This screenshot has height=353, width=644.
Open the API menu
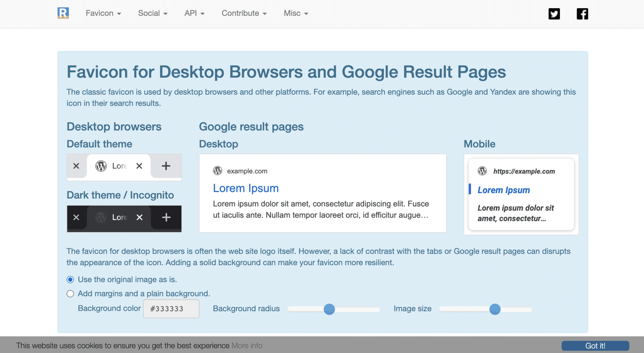point(194,13)
